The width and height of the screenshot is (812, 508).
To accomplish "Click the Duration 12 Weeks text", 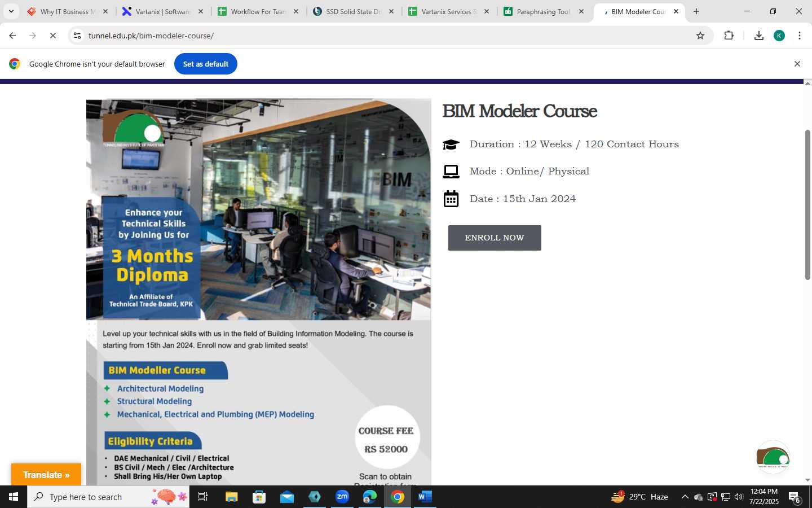I will pyautogui.click(x=574, y=144).
